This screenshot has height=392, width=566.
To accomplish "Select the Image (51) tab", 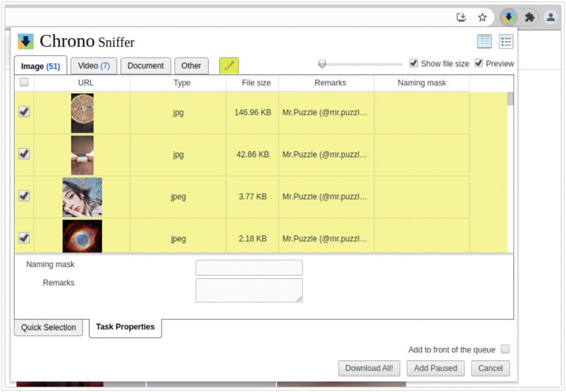I will [x=40, y=66].
